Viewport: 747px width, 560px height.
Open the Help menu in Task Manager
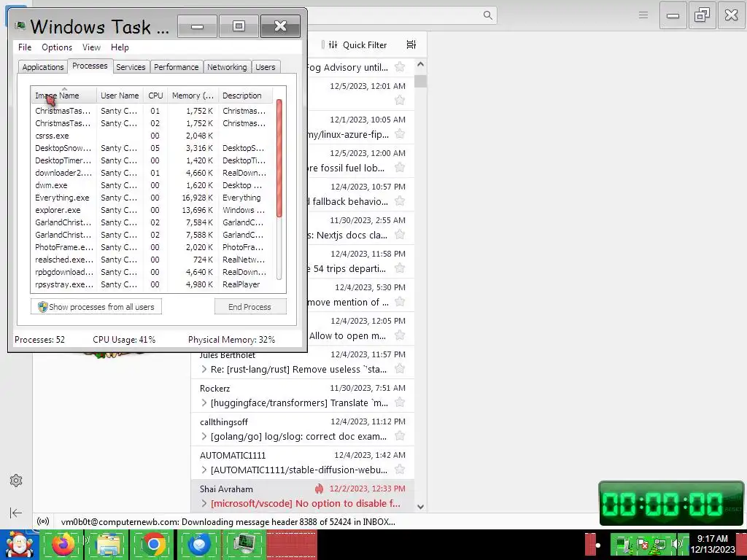(120, 47)
